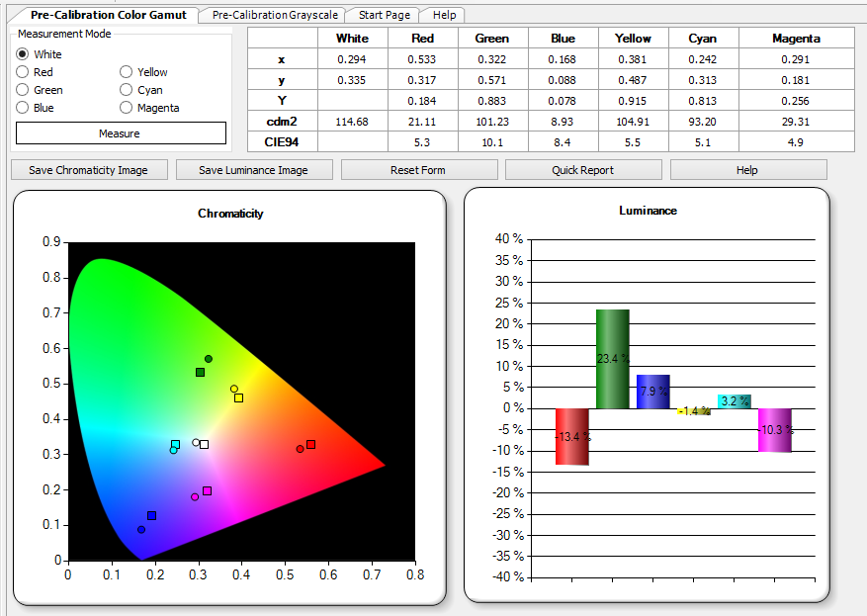Click Green y value 0.571
867x616 pixels.
tap(492, 80)
